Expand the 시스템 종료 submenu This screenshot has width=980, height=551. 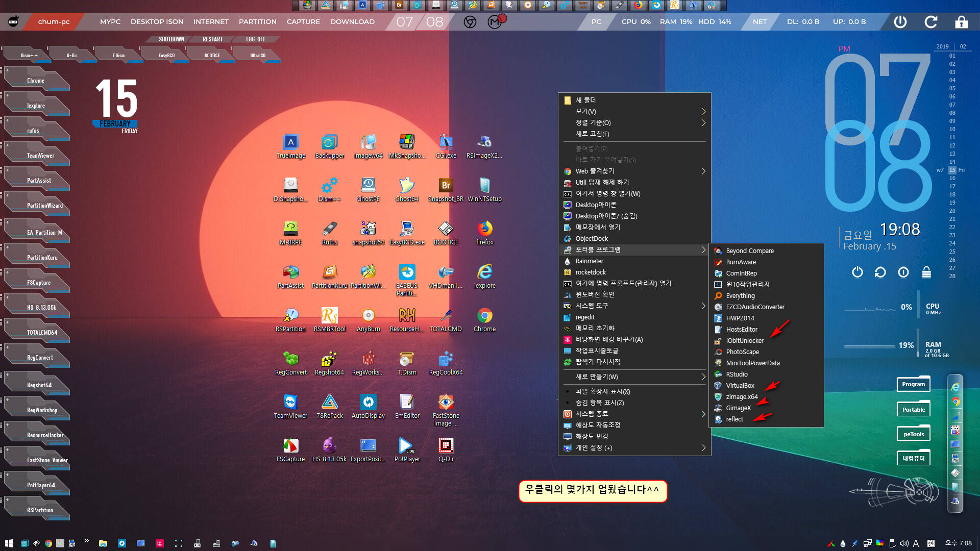(634, 414)
